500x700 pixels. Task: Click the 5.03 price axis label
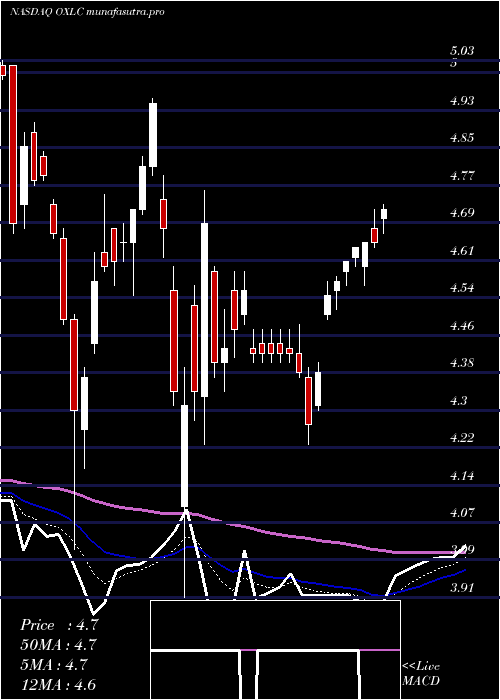462,51
